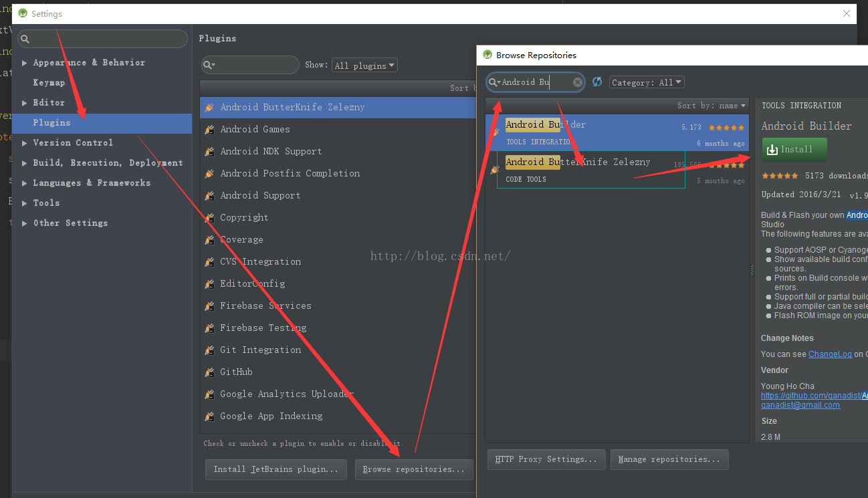
Task: Open the Show All plugins dropdown
Action: pos(364,66)
